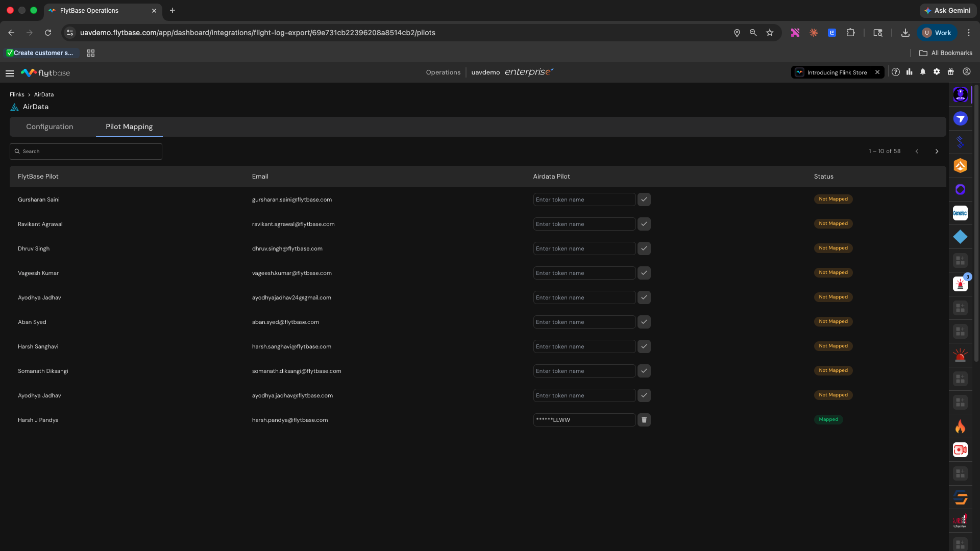
Task: Click token name field for Dhruv Singh
Action: 584,248
